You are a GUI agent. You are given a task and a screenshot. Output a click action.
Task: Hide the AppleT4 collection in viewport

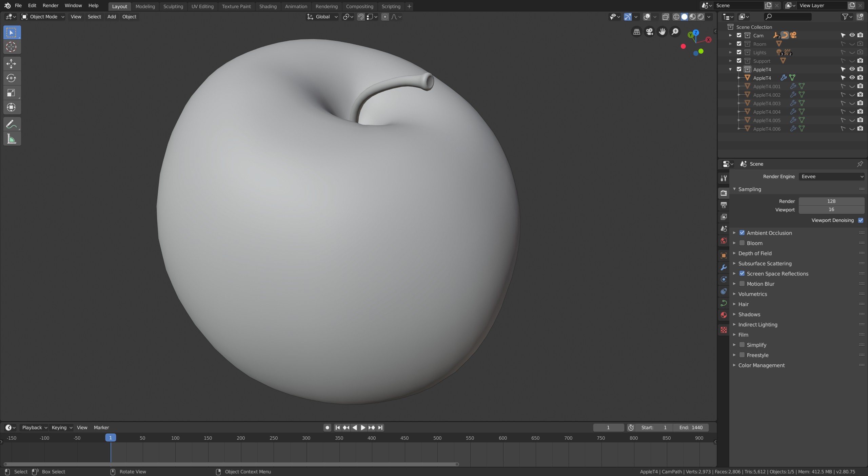point(852,69)
